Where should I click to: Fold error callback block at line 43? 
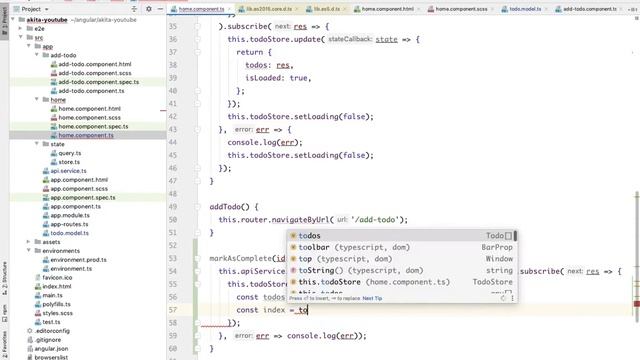(198, 129)
